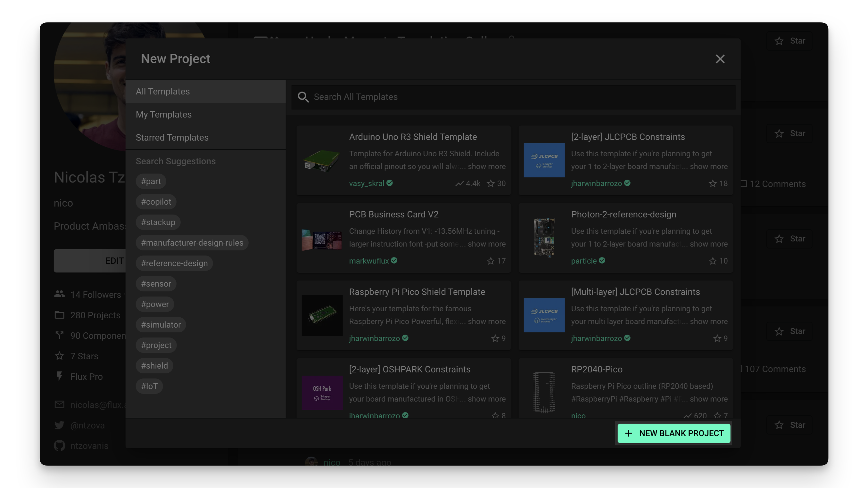868x488 pixels.
Task: Switch to Starred Templates
Action: 205,137
